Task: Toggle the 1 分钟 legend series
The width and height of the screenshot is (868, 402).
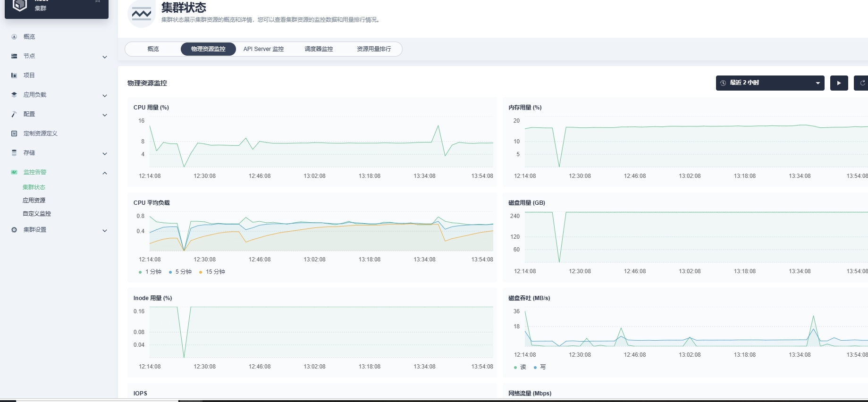Action: 150,272
